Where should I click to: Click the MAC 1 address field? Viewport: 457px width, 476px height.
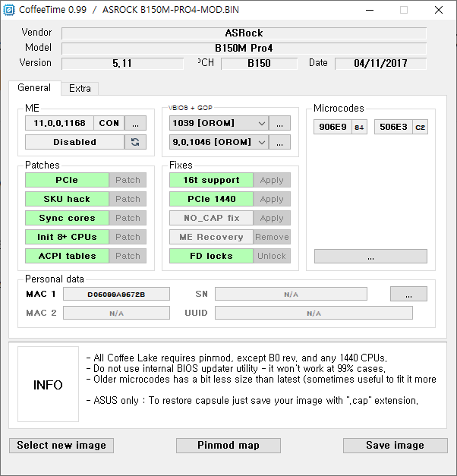point(116,294)
